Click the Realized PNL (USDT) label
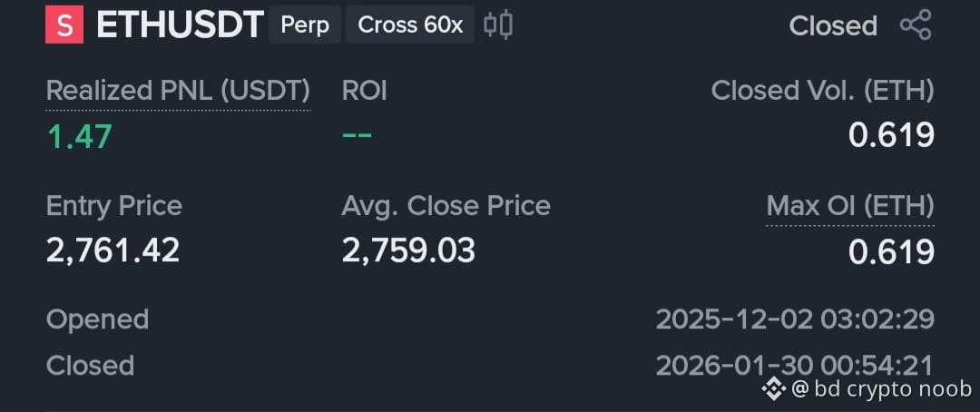Screen dimensions: 980x412 178,92
